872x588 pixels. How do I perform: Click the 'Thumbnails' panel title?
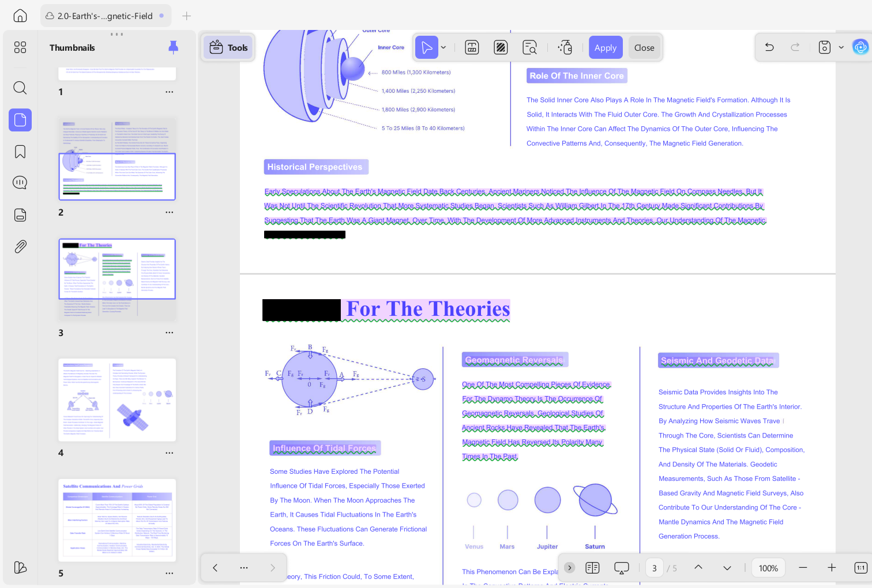click(x=72, y=48)
